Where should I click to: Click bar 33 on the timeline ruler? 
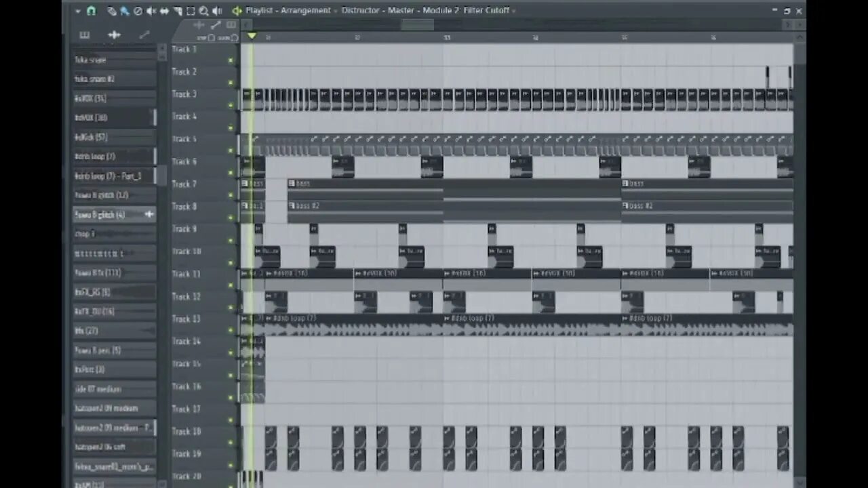pos(447,37)
